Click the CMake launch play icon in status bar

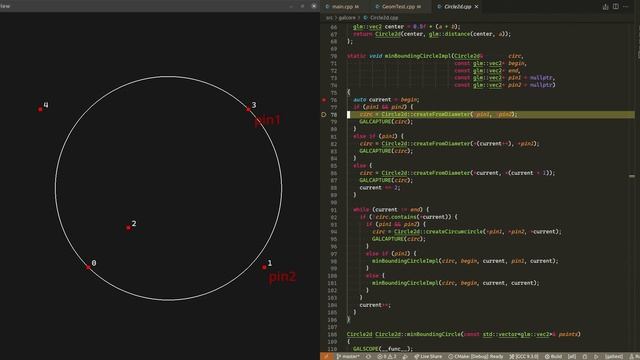coord(596,356)
